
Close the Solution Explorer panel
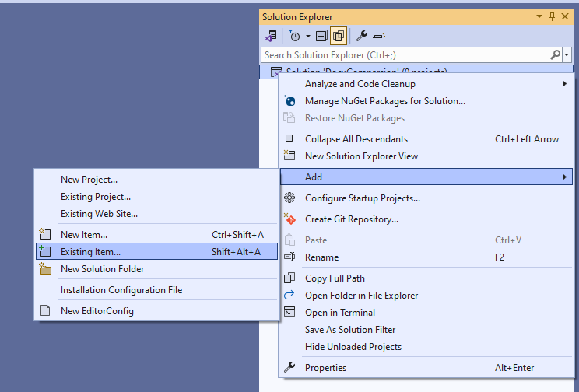[565, 16]
